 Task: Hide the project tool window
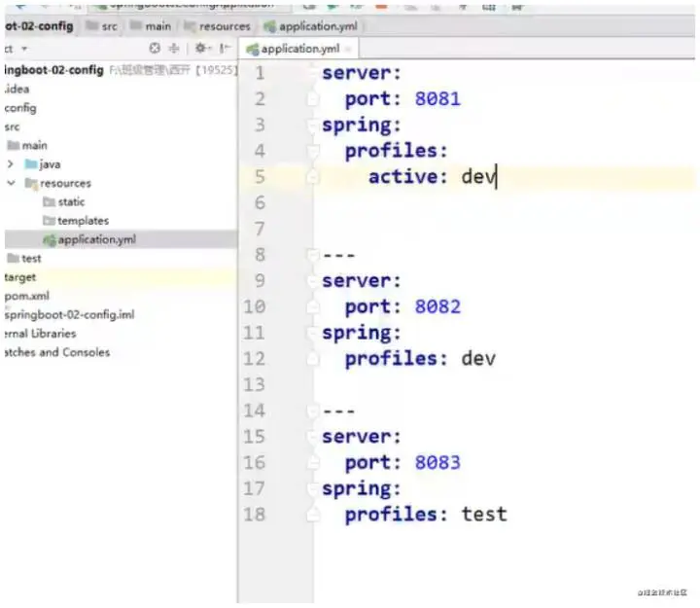click(225, 49)
